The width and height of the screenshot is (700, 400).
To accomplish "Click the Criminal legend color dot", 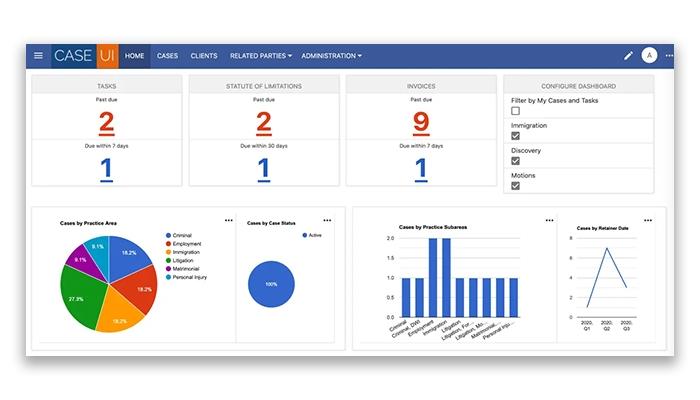I will point(168,235).
